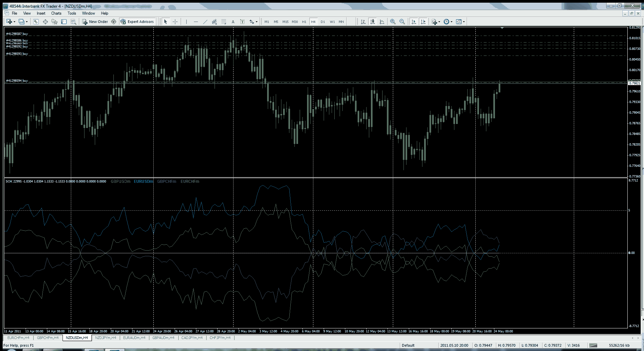Draw a vertical line on chart
The width and height of the screenshot is (644, 351).
pyautogui.click(x=186, y=22)
